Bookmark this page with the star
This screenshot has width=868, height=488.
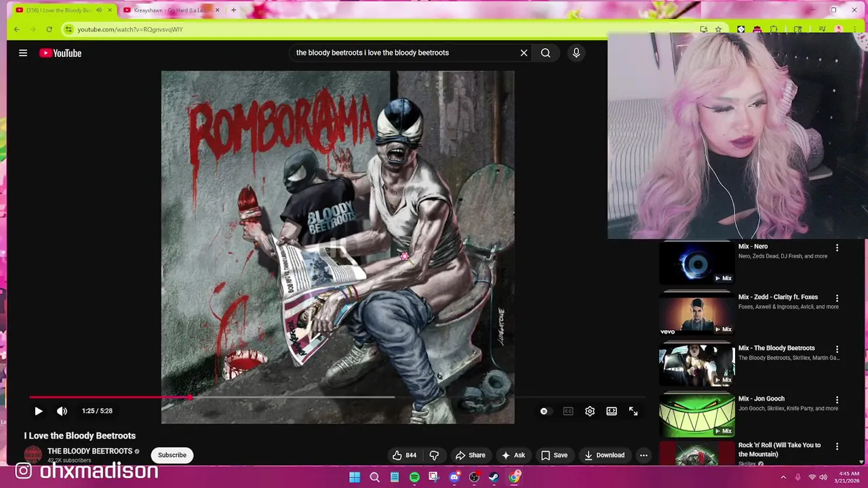pyautogui.click(x=718, y=29)
